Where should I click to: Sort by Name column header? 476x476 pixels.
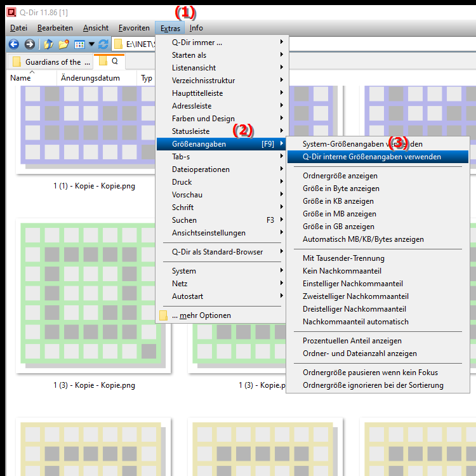(31, 78)
